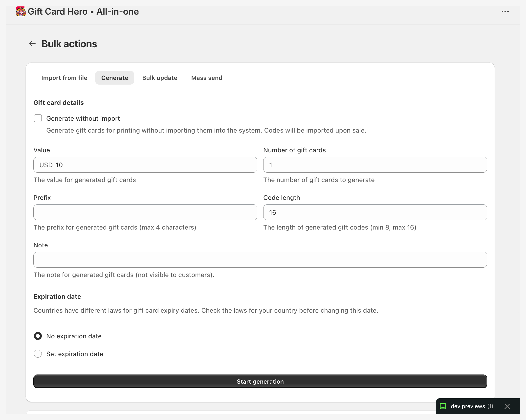
Task: Click the USD Value input field
Action: [156, 165]
